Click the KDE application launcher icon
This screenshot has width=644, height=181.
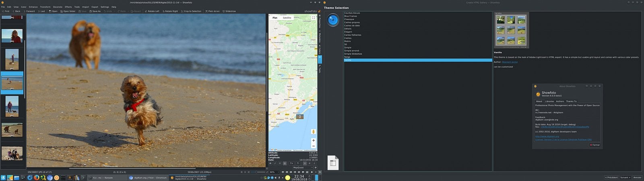(x=3, y=177)
